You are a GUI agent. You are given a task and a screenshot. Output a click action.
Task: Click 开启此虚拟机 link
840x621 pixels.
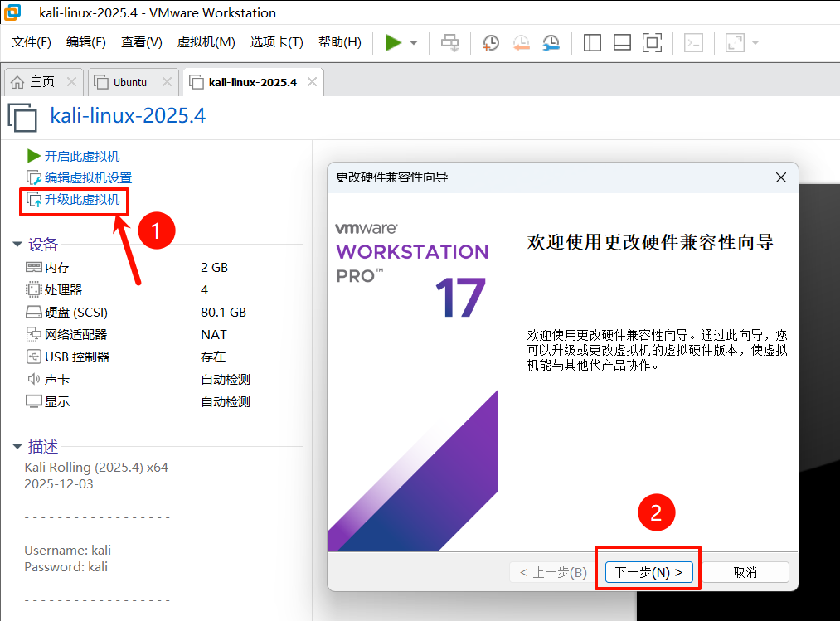pyautogui.click(x=81, y=156)
